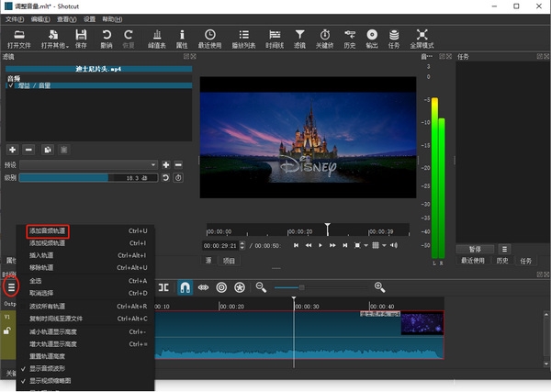Click the Export (输出) toolbar icon
This screenshot has width=551, height=392.
tap(371, 36)
